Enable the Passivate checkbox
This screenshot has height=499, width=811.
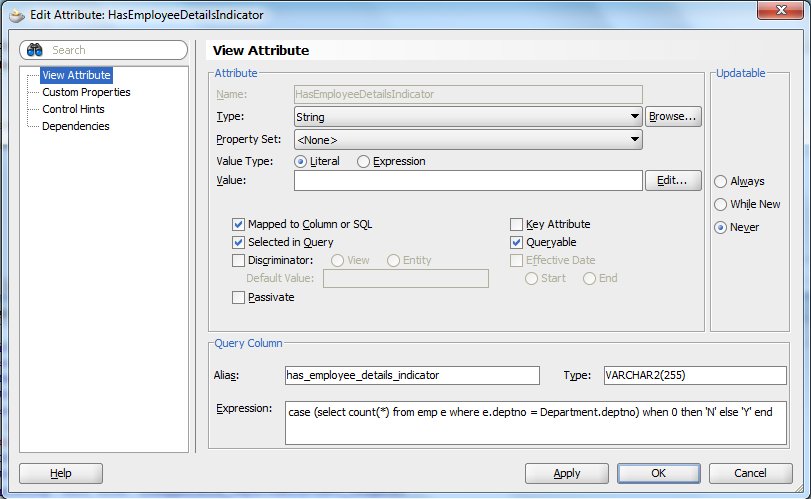(x=239, y=297)
